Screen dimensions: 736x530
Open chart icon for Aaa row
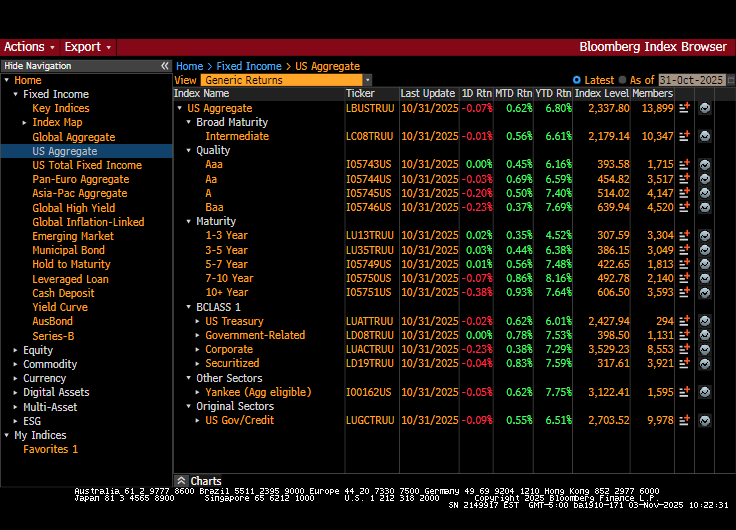tap(705, 164)
